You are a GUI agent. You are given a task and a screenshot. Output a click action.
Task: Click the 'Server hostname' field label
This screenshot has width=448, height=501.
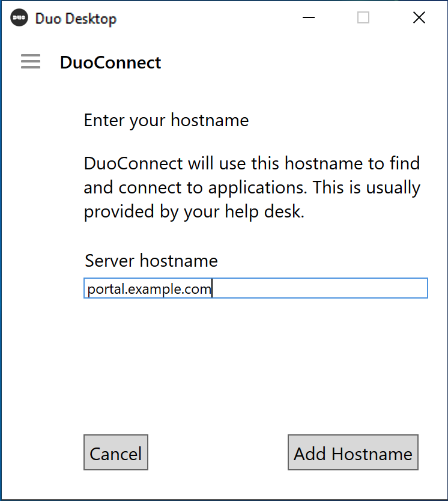[x=151, y=261]
